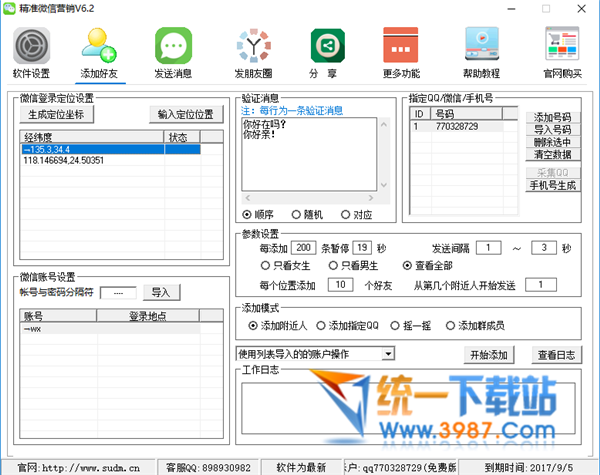Viewport: 600px width, 475px height.
Task: Click 清空数据 button
Action: [x=553, y=155]
